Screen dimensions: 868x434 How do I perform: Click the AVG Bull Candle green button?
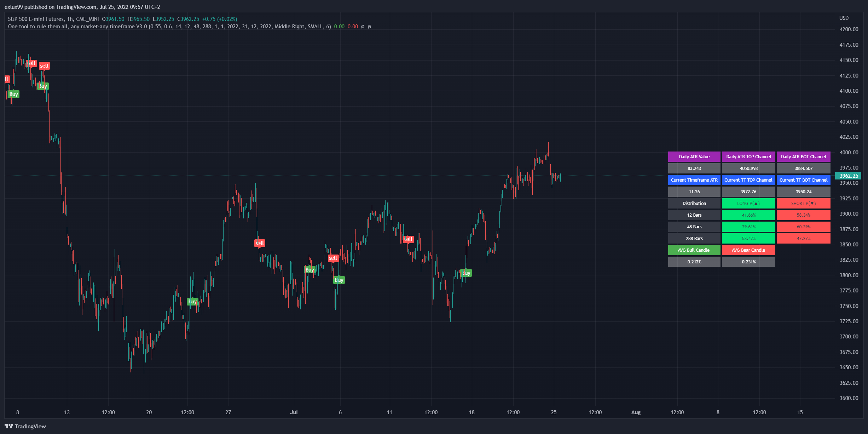tap(694, 250)
